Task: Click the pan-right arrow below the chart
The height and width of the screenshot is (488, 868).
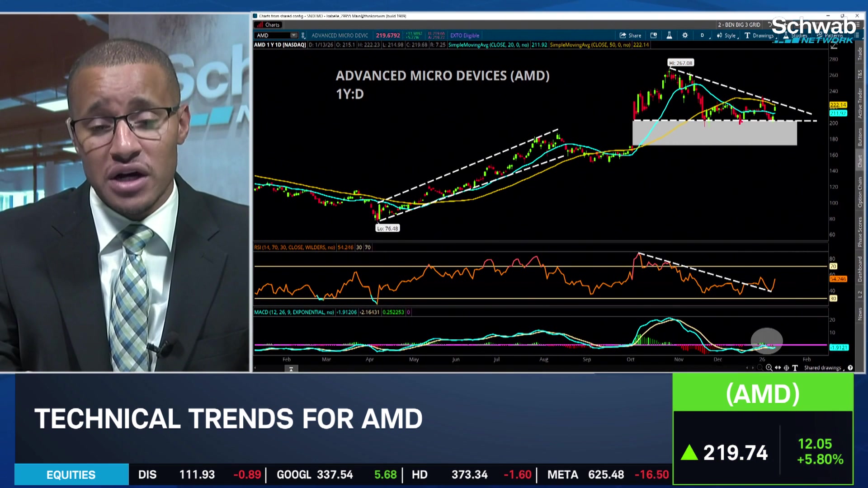Action: pyautogui.click(x=753, y=367)
